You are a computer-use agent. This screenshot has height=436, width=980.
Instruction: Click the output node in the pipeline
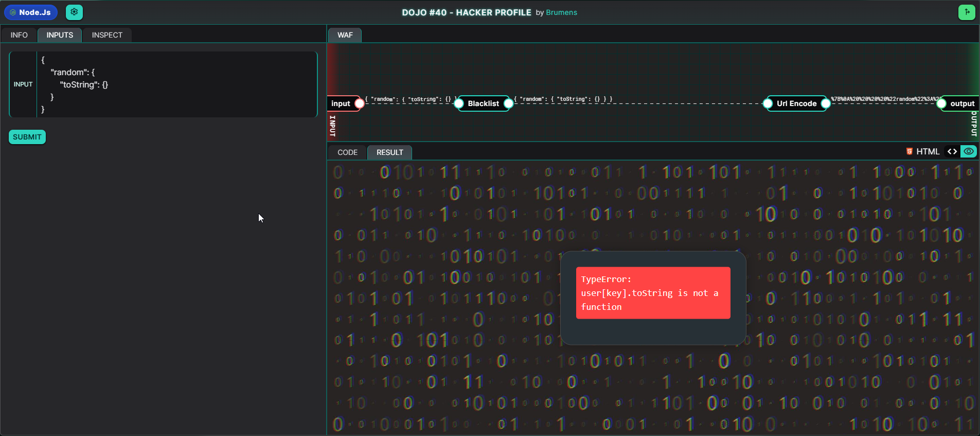(962, 103)
